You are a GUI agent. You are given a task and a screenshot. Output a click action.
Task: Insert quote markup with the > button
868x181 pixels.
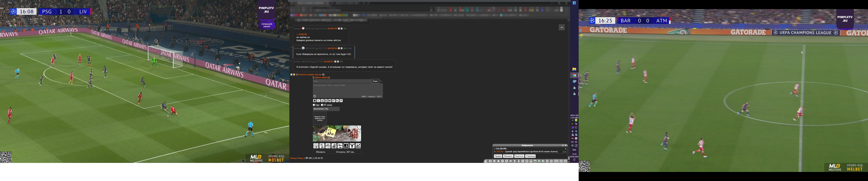coord(341,100)
